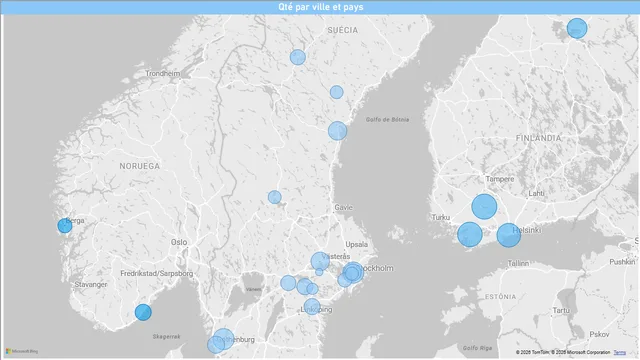Click the Pushkin city label
This screenshot has height=360, width=640.
coord(622,262)
